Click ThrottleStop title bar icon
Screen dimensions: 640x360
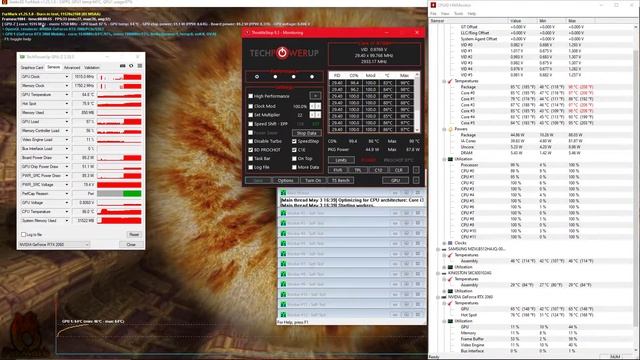248,33
